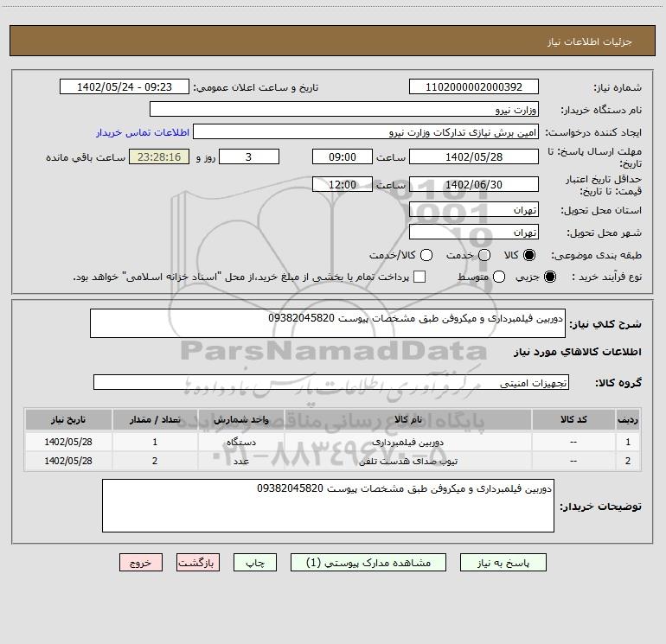Tick the اسناد خزانه اسلامی payment checkbox
The width and height of the screenshot is (666, 644).
click(419, 277)
